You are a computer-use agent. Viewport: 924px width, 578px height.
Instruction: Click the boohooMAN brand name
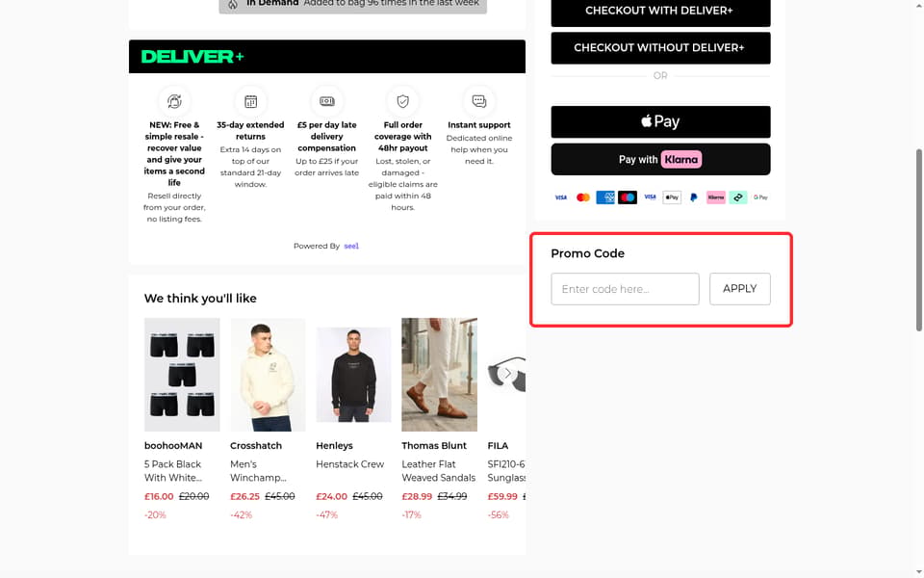[173, 446]
